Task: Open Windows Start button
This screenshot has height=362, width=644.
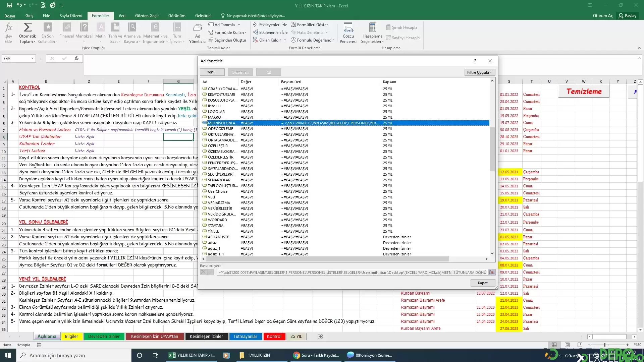Action: [8, 355]
